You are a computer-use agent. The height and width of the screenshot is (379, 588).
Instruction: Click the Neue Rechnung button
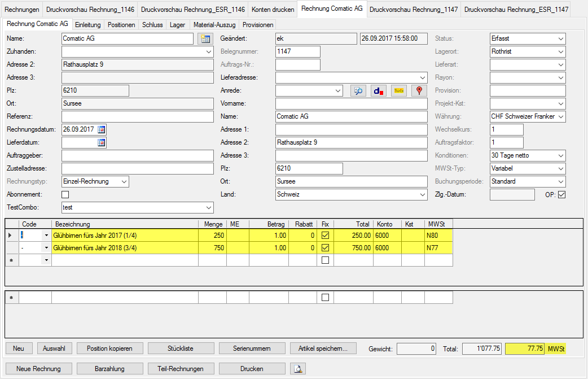click(38, 369)
